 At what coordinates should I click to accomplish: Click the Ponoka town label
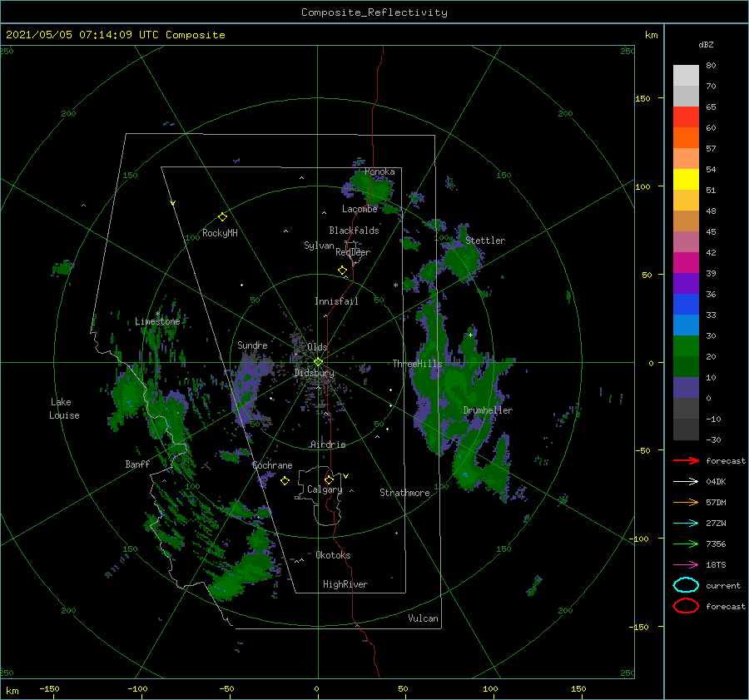tap(379, 171)
